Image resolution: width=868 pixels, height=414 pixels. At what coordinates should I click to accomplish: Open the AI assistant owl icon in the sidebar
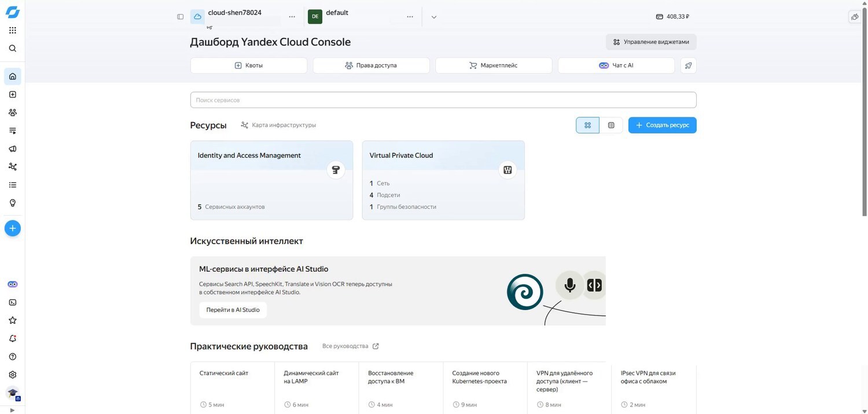coord(13,284)
